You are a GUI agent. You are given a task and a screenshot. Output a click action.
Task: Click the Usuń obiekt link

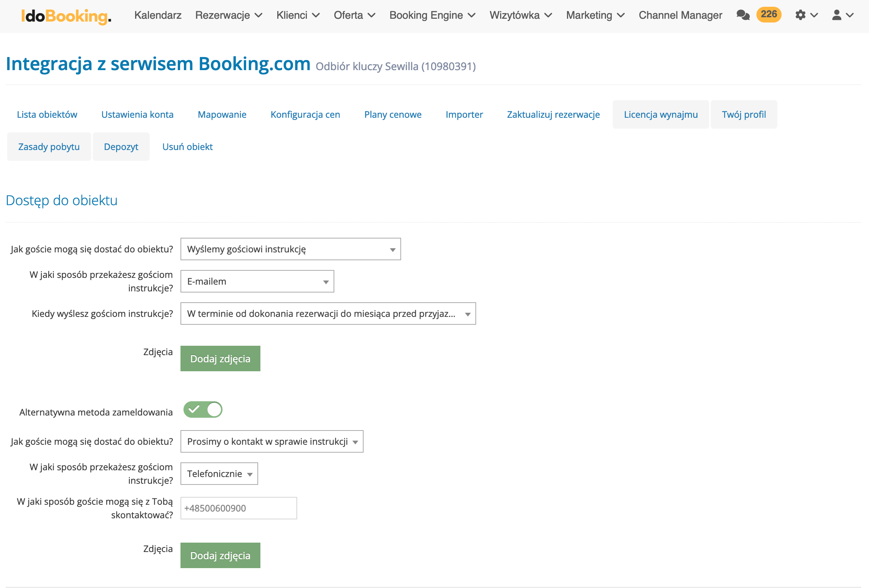(187, 147)
